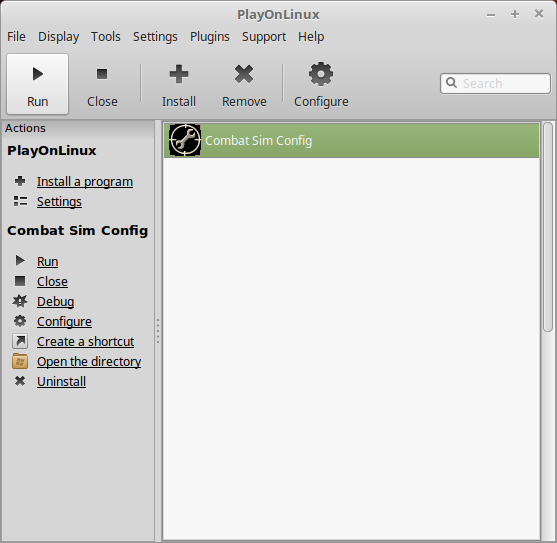Click square icon beside sidebar Close

(20, 281)
